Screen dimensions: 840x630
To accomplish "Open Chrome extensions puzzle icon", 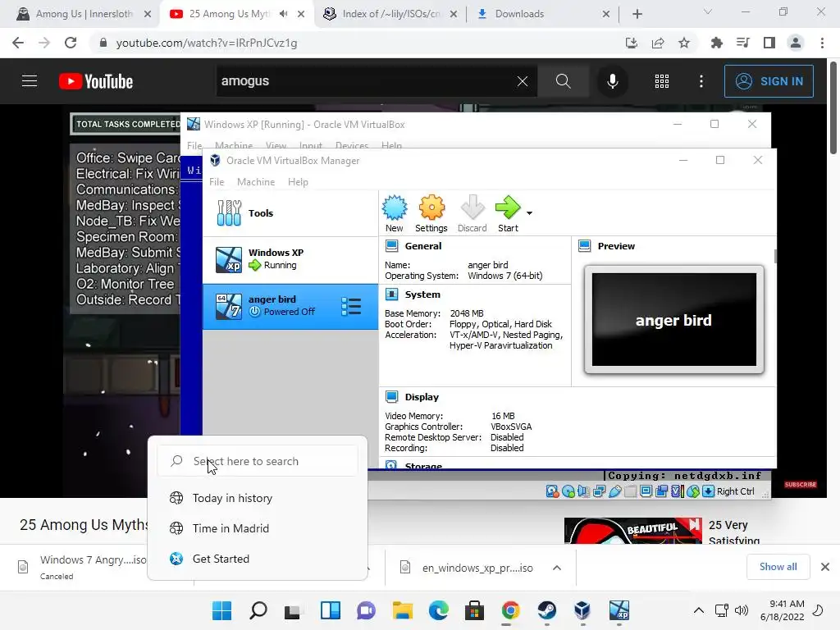I will pos(716,43).
